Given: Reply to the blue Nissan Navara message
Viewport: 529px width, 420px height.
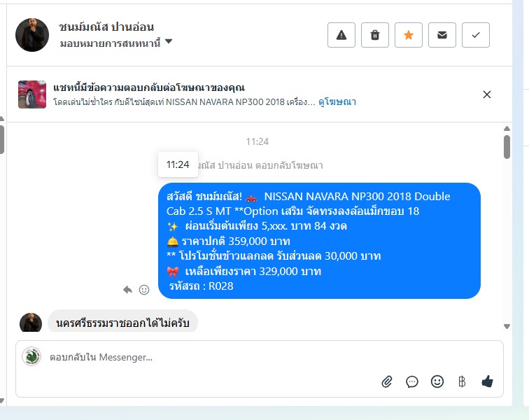Looking at the screenshot, I should pyautogui.click(x=127, y=290).
